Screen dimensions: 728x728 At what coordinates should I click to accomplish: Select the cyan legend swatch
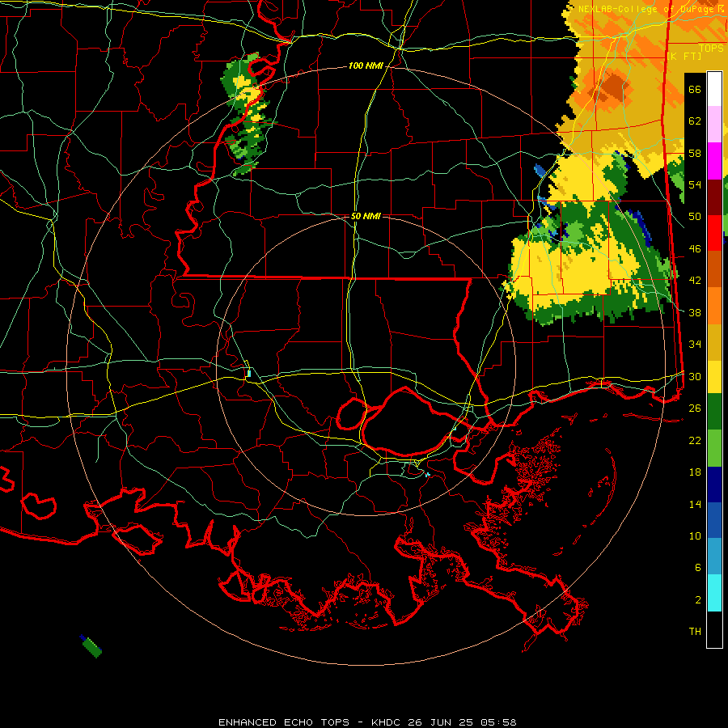pos(714,592)
